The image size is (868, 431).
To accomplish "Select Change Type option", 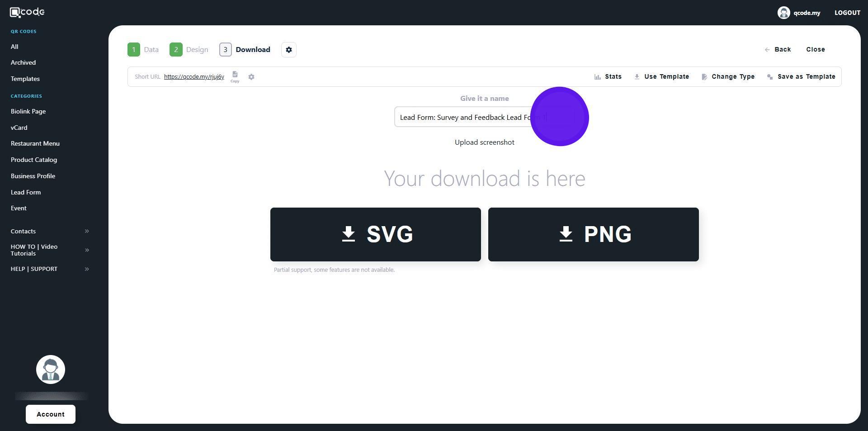I will pos(728,77).
